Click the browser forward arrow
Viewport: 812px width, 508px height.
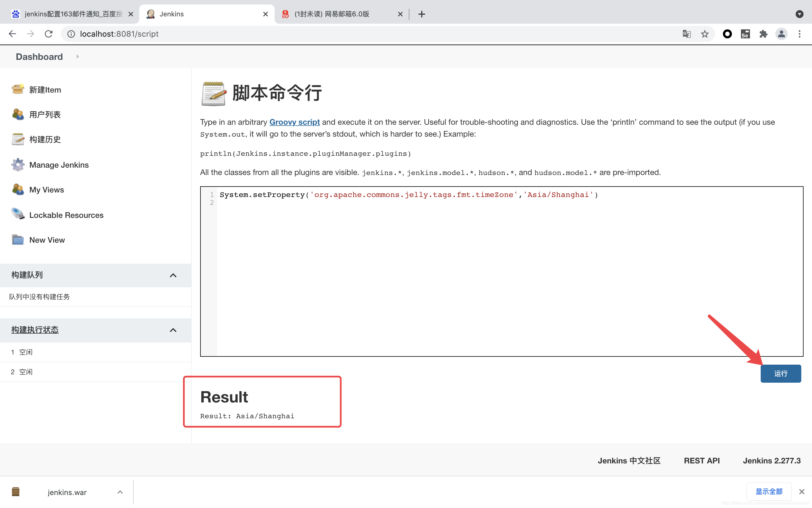pyautogui.click(x=30, y=34)
